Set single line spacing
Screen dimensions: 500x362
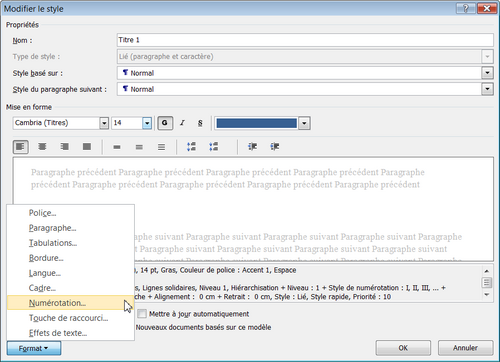[x=117, y=147]
